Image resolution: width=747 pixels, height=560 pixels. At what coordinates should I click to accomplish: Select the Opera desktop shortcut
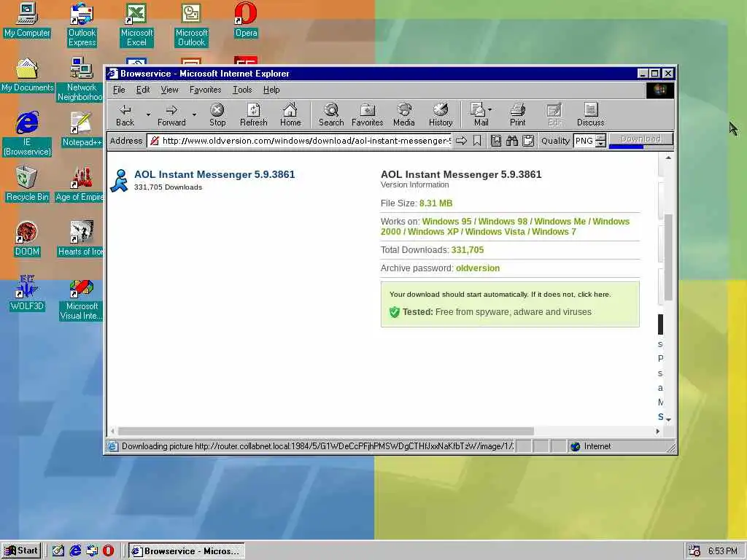246,20
